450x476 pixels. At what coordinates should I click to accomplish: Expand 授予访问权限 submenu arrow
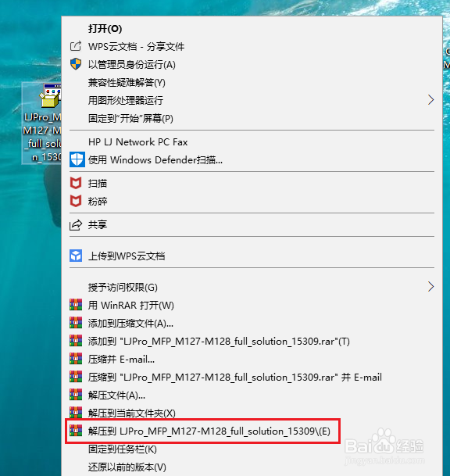click(430, 287)
